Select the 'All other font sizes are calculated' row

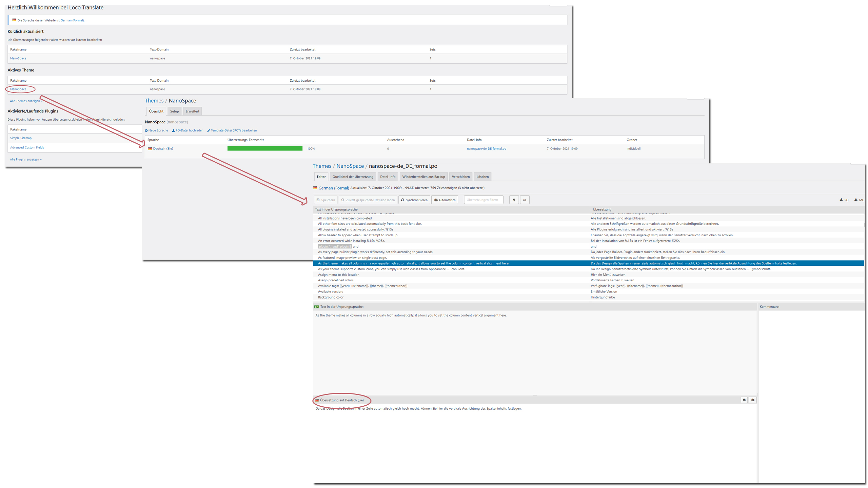tap(588, 224)
